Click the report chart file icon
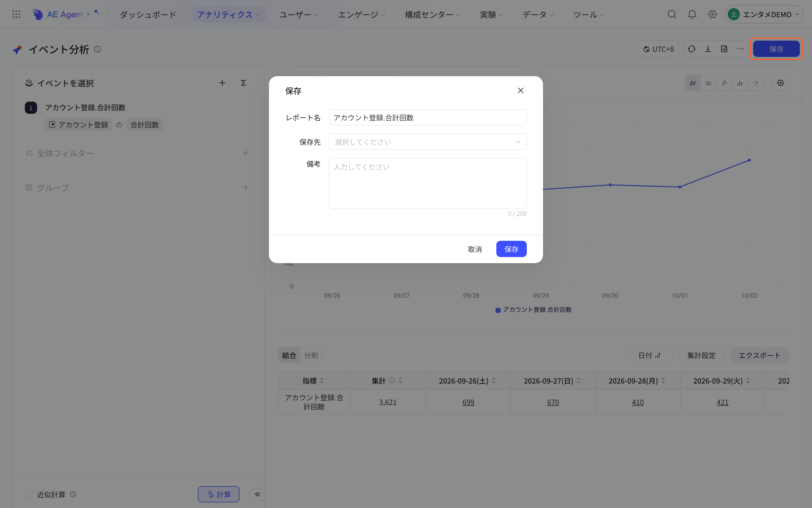The width and height of the screenshot is (812, 508). pos(724,49)
